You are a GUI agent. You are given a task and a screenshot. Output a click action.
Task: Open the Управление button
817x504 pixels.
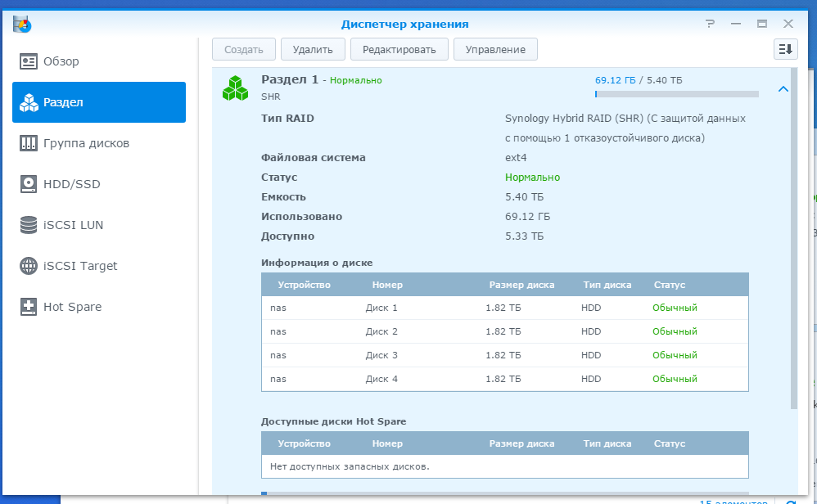[495, 49]
